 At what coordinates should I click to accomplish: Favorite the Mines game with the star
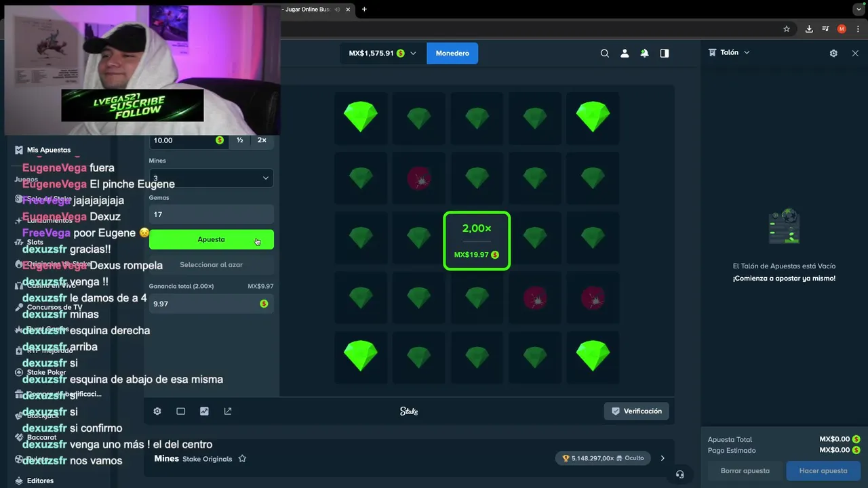(x=242, y=459)
